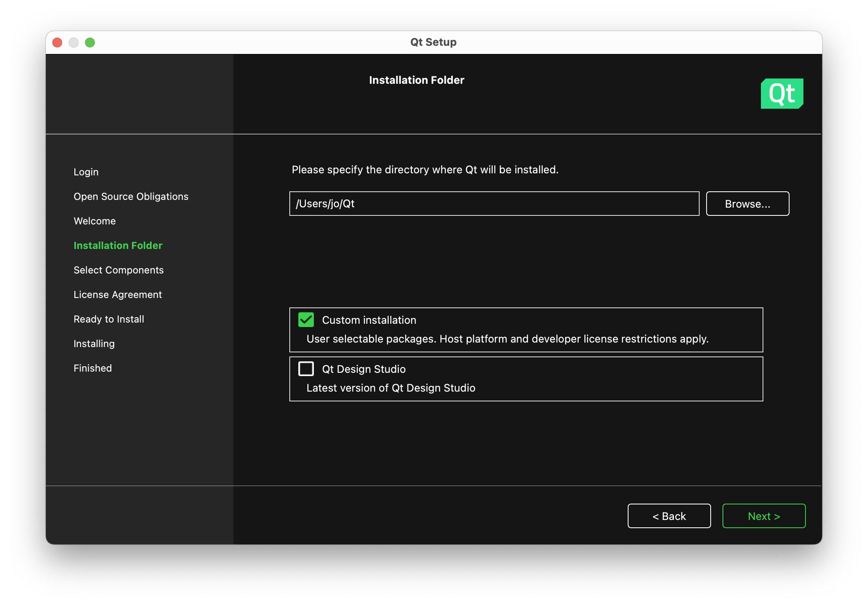Click the Qt Setup window title
Screen dimensions: 868x605
(433, 42)
